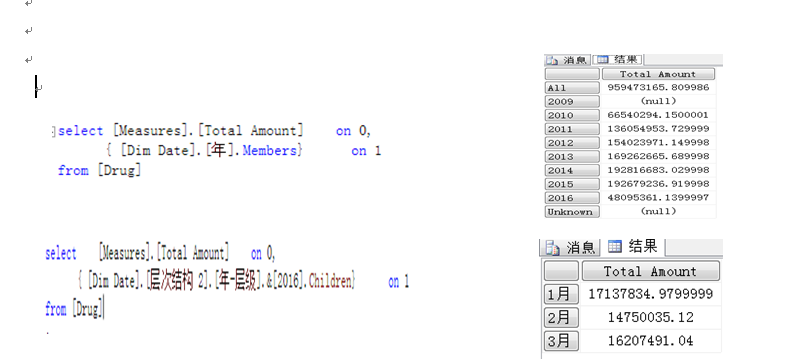Select the 2010 row header
This screenshot has height=363, width=791.
click(572, 115)
